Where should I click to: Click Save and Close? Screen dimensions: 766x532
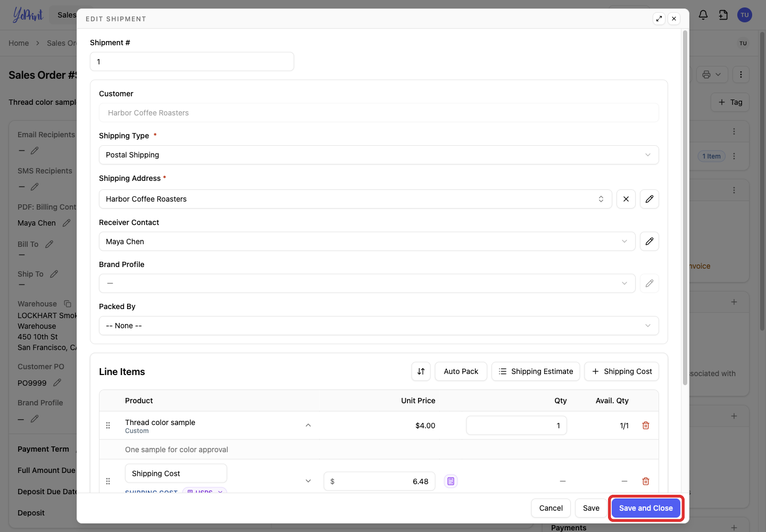(646, 508)
